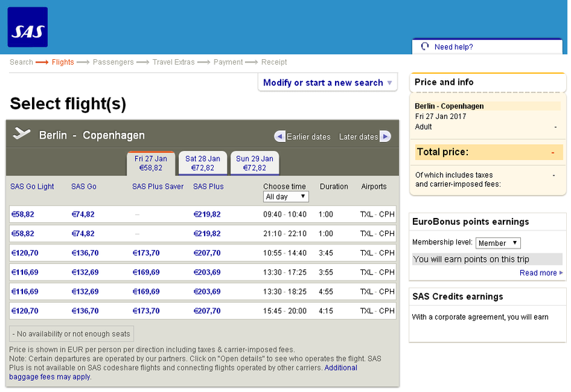This screenshot has height=392, width=571.
Task: Select the Sat 28 Jan tab
Action: [202, 163]
